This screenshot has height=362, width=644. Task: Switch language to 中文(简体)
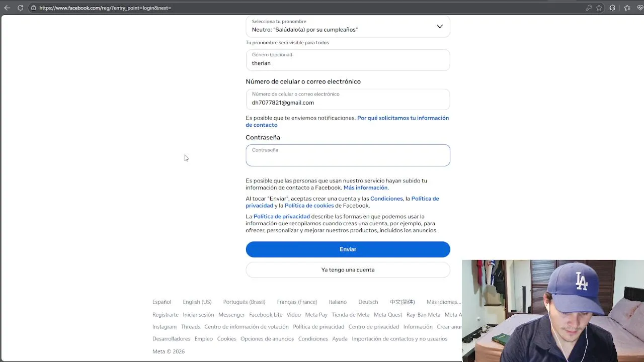(402, 302)
